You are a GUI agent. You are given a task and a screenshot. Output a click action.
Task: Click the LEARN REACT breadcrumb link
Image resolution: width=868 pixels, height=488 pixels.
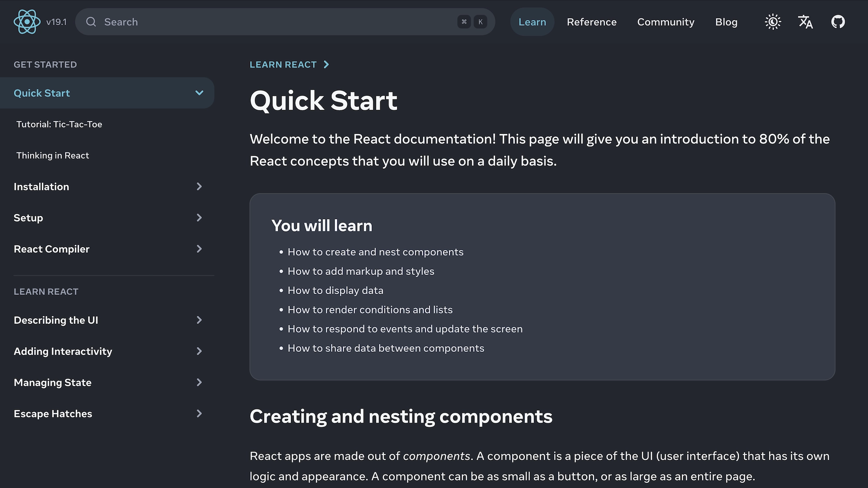point(283,65)
